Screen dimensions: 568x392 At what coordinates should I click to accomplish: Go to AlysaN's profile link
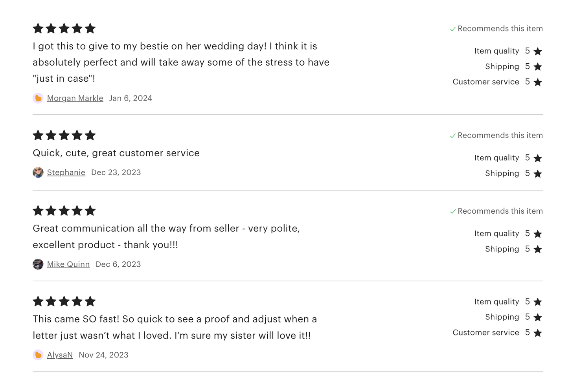coord(60,355)
